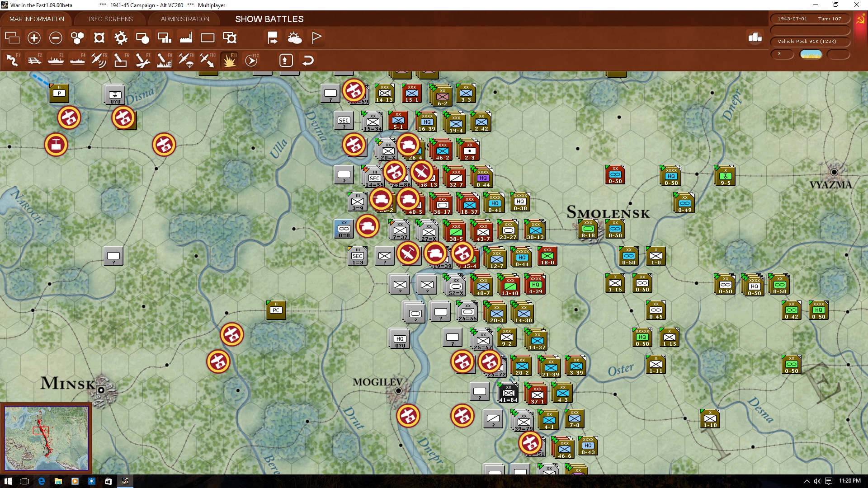Image resolution: width=868 pixels, height=488 pixels.
Task: Click the rectangle with bars icon
Action: 164,38
